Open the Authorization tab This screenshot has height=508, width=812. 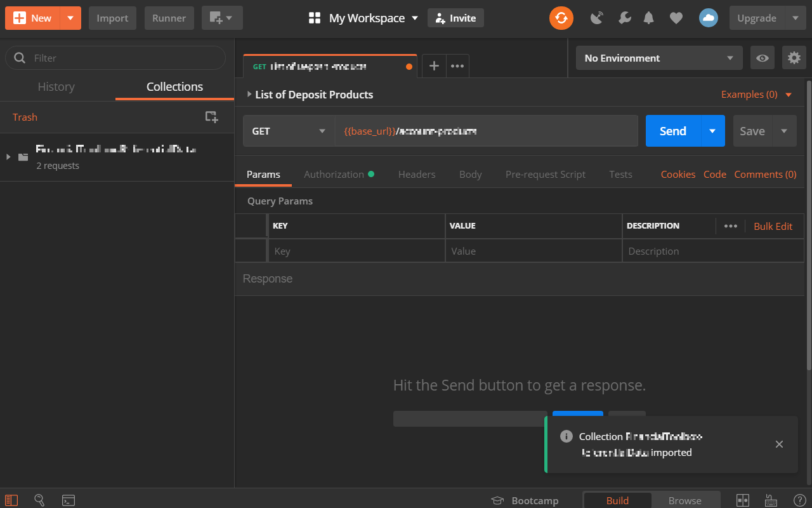339,174
